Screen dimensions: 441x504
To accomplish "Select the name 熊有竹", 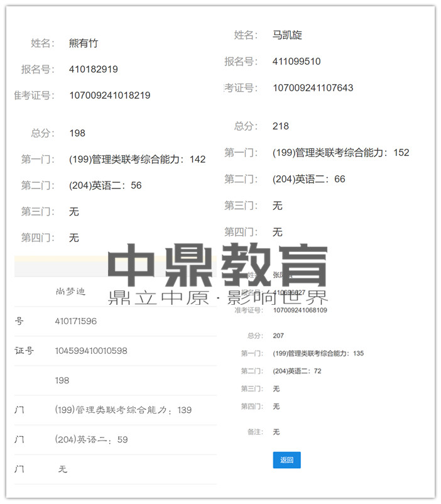I will point(84,43).
